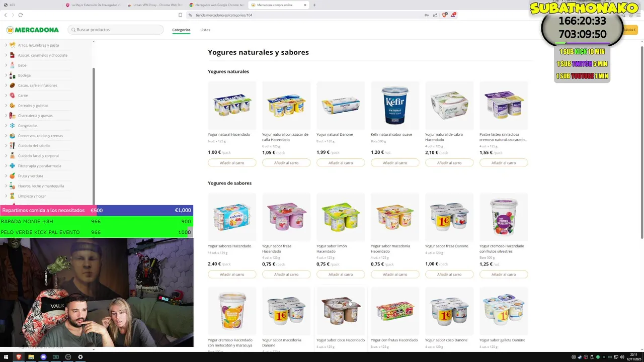Click the Yogur natural con azúcar de caña name
The image size is (644, 362).
coord(285,137)
